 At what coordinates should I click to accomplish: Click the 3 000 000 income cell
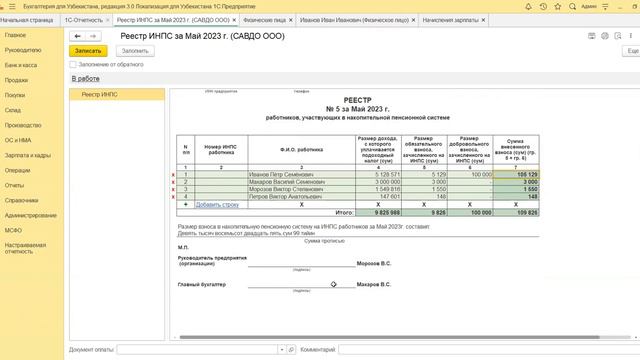coord(378,182)
